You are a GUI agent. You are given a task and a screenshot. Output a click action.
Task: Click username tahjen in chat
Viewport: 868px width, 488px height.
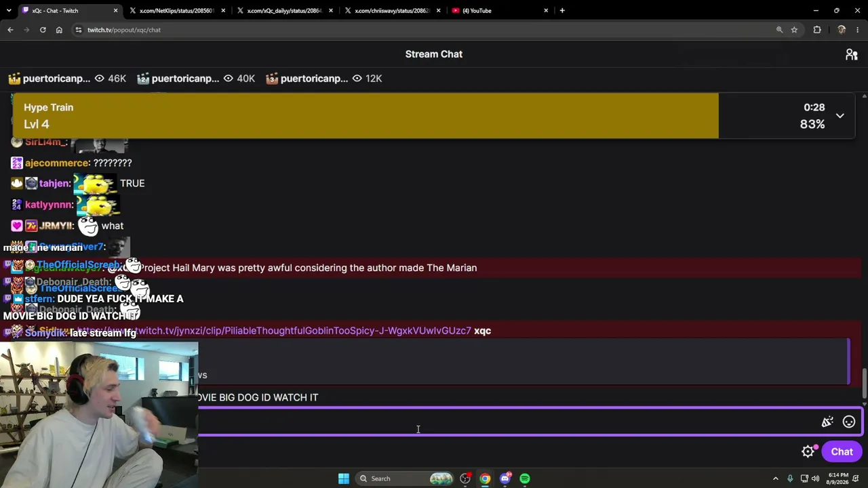(x=54, y=184)
